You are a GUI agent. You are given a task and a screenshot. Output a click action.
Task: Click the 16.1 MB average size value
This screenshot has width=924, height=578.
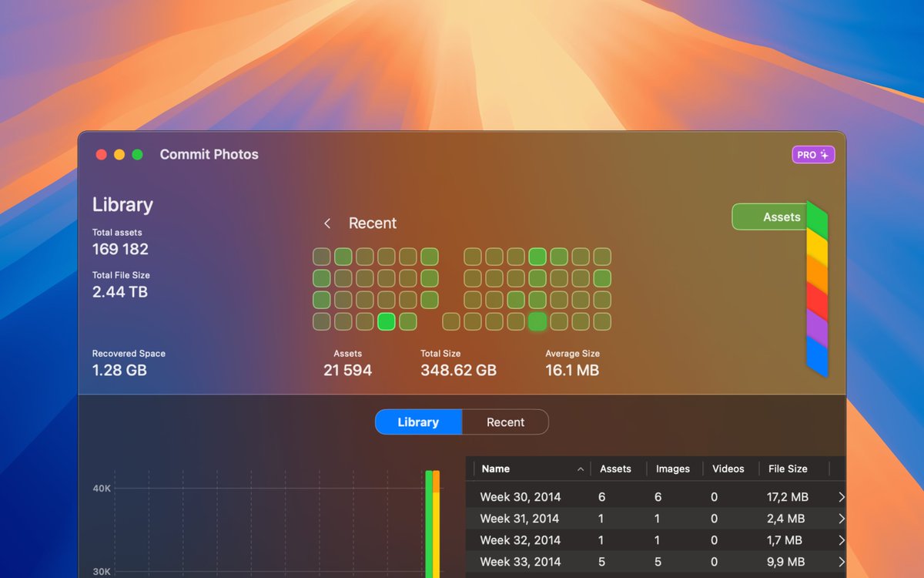(572, 370)
